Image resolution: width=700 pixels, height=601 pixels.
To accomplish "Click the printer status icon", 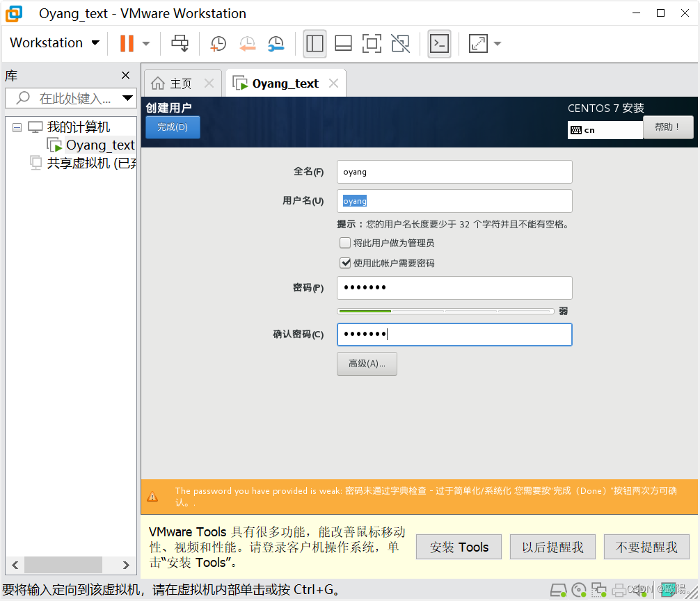I will tap(619, 591).
